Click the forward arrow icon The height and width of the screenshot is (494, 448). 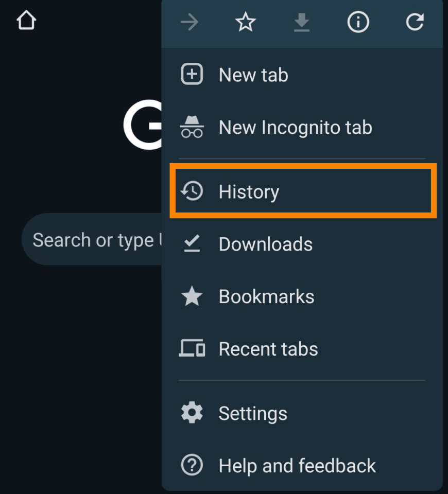point(189,22)
